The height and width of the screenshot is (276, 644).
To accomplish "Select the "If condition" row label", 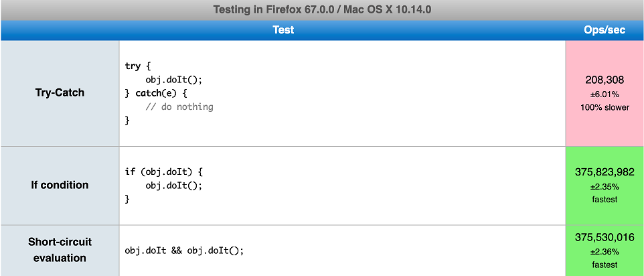I will pos(60,185).
